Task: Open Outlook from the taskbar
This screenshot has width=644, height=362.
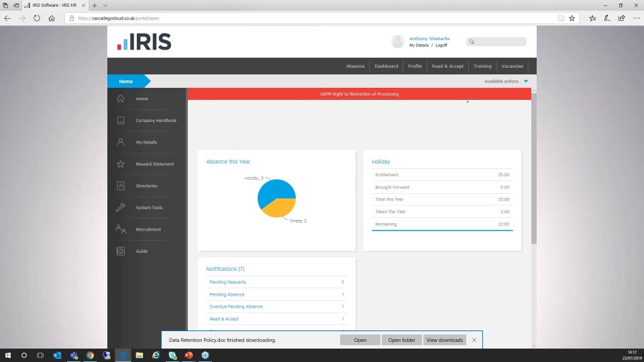Action: click(x=57, y=355)
